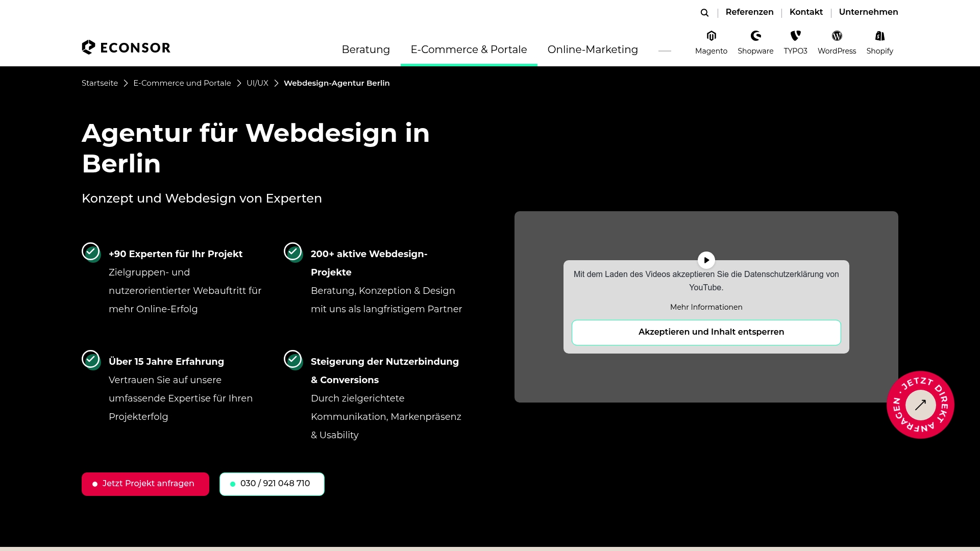Open the Online-Marketing dropdown menu
Screen dimensions: 980x551
[x=592, y=49]
